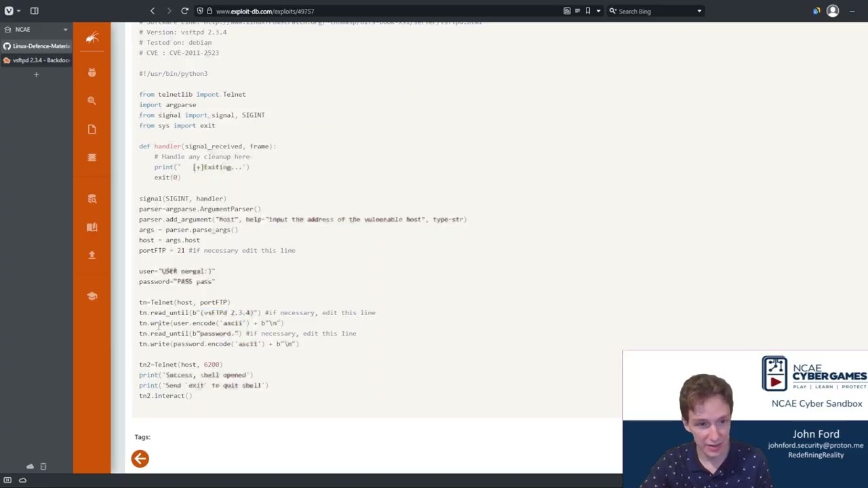The image size is (868, 488).
Task: Open Shellcodes stack icon in sidebar
Action: coord(92,157)
